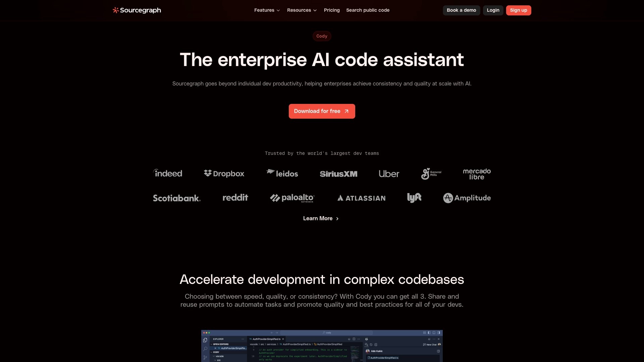
Task: Click the Sourcegraph logo in the top navigation
Action: point(137,10)
